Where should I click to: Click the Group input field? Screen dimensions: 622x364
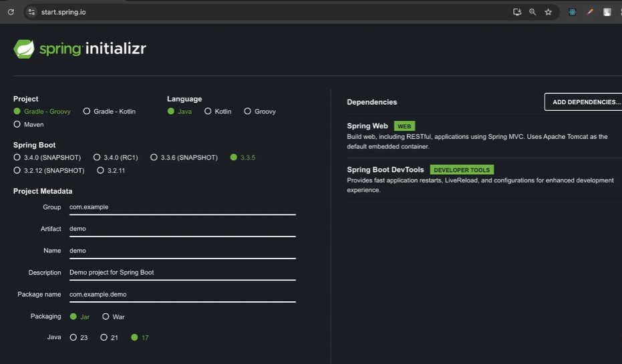coord(182,207)
